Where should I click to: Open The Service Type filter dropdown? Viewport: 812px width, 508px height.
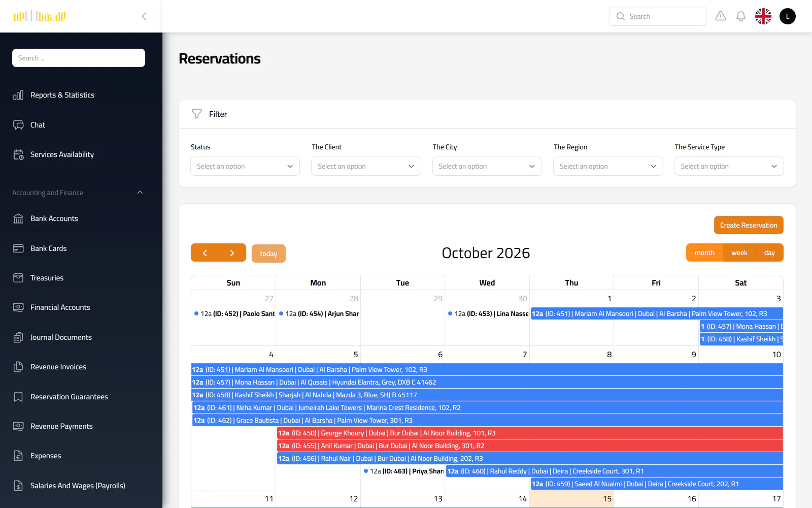729,166
